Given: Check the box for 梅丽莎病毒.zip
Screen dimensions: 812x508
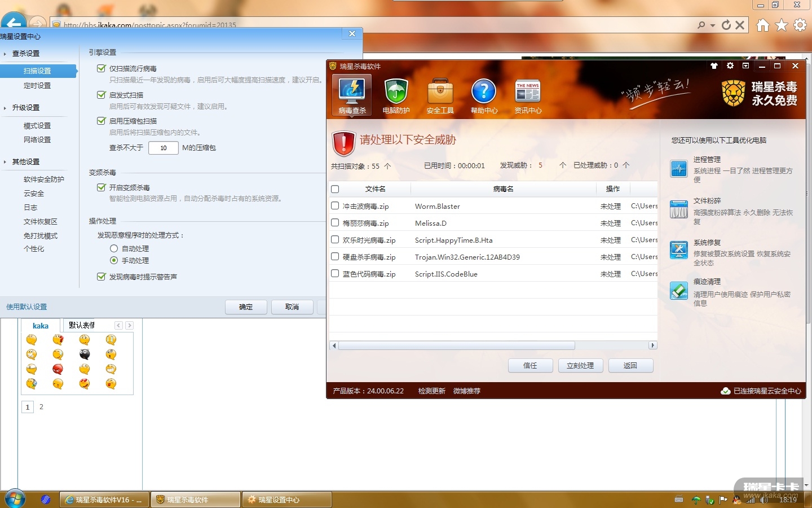Looking at the screenshot, I should 335,223.
